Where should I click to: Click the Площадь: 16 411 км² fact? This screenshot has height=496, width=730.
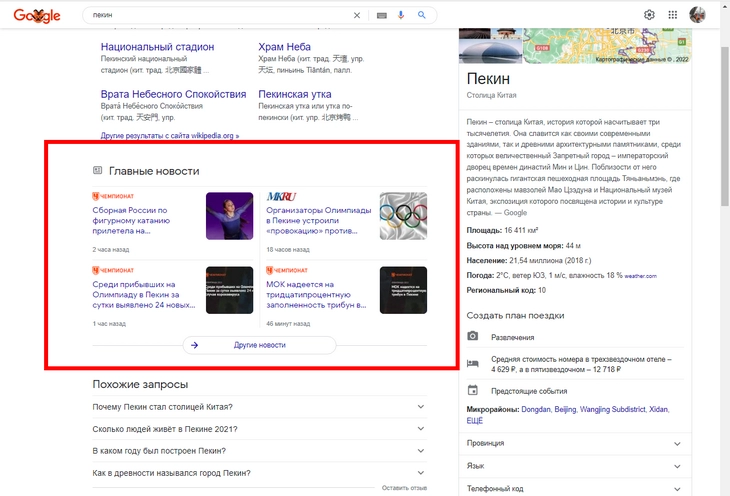pos(503,230)
